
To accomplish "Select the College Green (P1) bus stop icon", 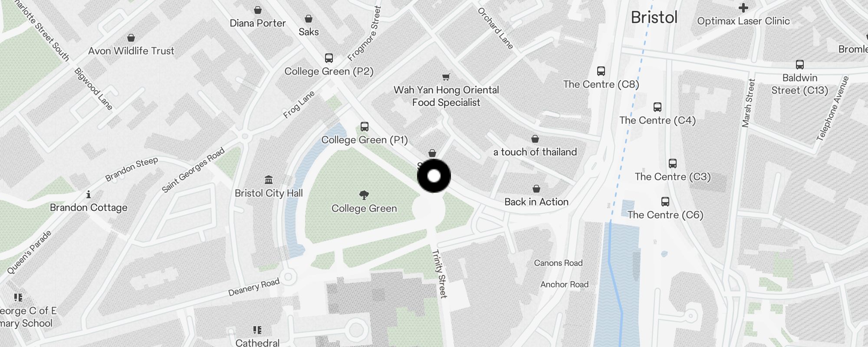I will [365, 127].
